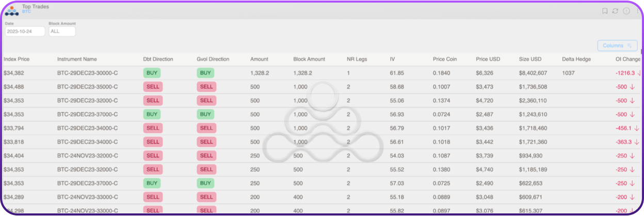Open the Block Amount ALL dropdown

tap(62, 32)
